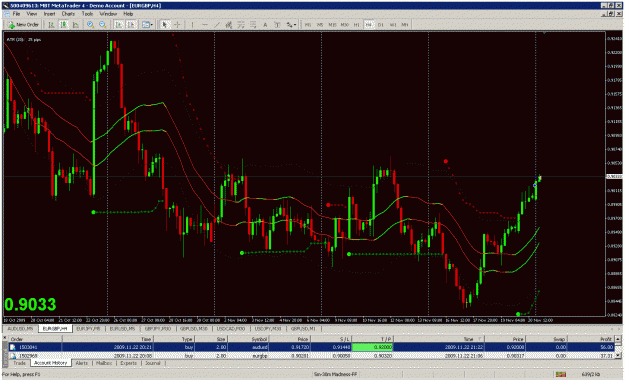The height and width of the screenshot is (380, 625).
Task: Toggle the chart shift icon
Action: pyautogui.click(x=131, y=25)
